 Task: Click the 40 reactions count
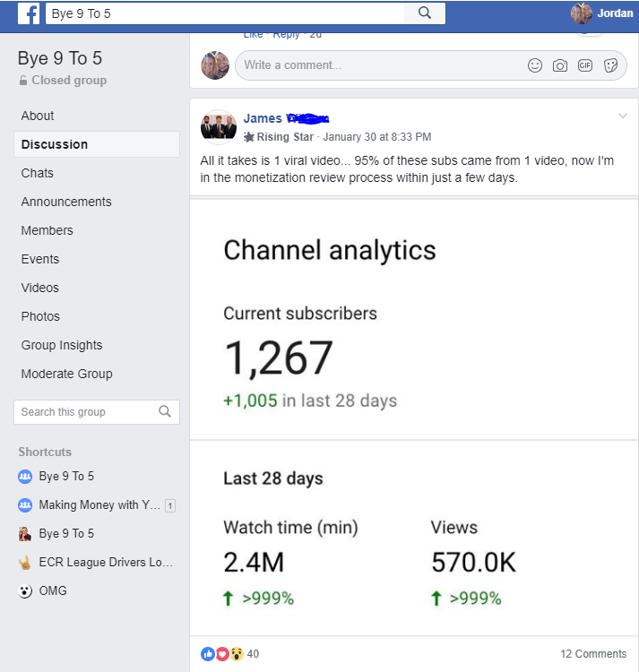point(253,654)
